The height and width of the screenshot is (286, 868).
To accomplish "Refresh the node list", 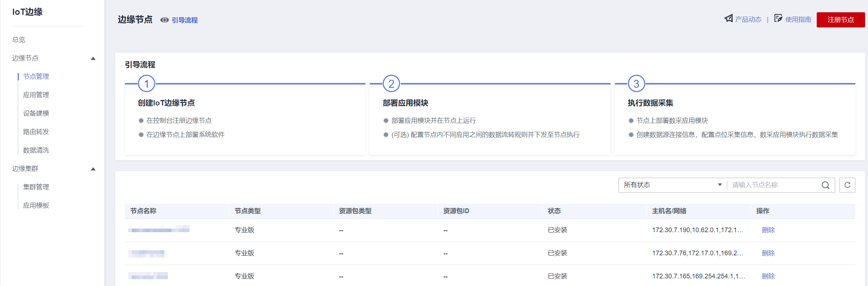I will coord(847,185).
